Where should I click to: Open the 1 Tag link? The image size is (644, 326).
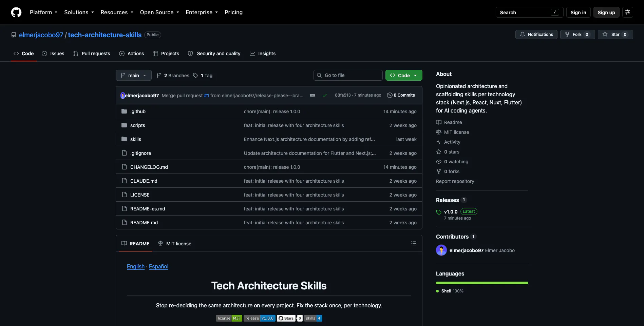coord(203,76)
